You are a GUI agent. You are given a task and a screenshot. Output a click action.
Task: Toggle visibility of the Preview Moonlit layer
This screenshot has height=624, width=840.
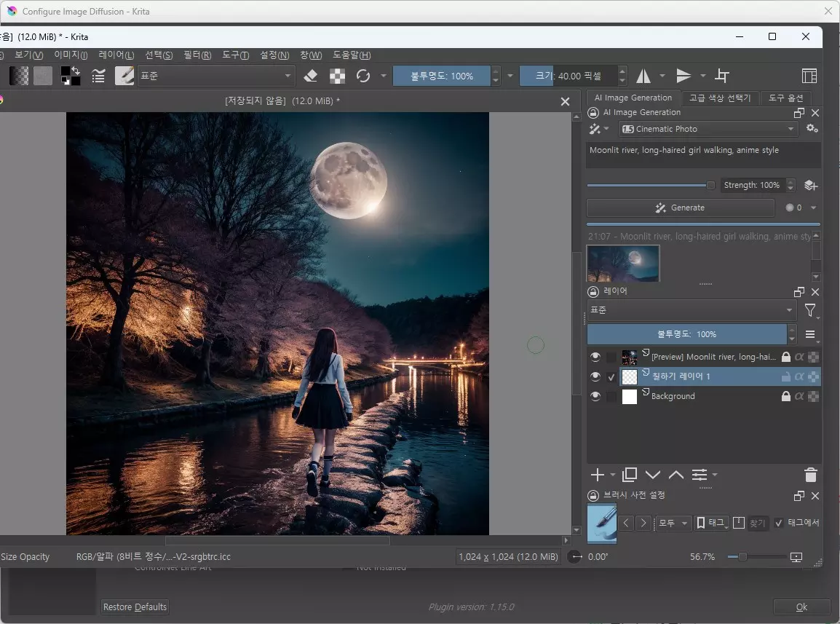(595, 356)
